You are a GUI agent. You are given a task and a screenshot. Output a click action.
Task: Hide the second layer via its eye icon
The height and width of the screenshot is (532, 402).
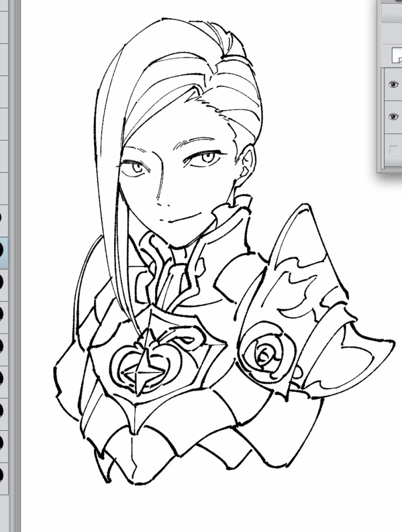[x=393, y=117]
